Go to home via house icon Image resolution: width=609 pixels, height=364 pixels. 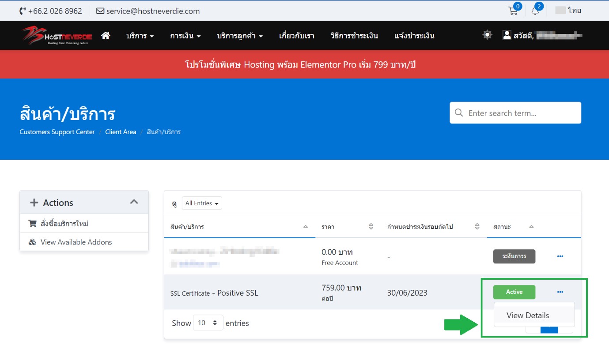coord(106,36)
